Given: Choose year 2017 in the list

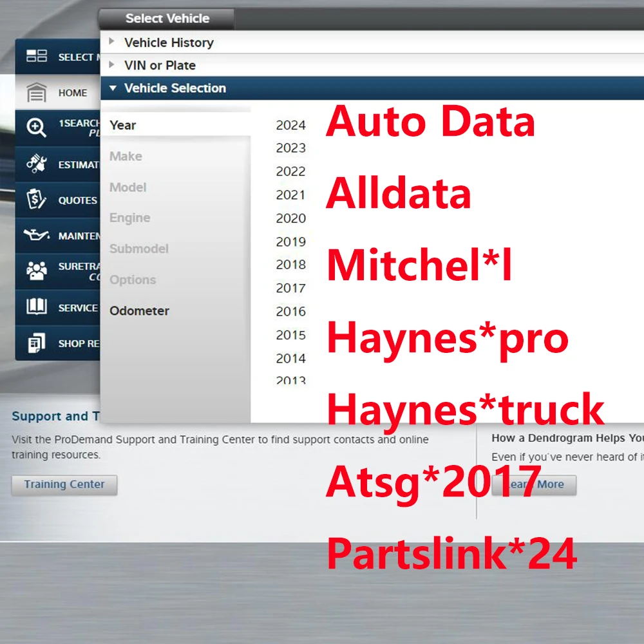Looking at the screenshot, I should [291, 288].
